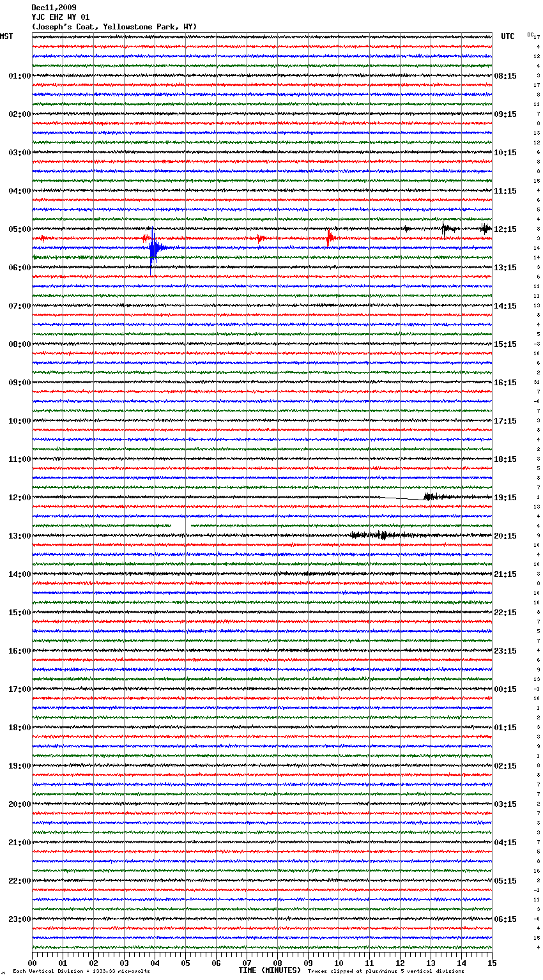This screenshot has width=543, height=980.
Task: Click the minute 04 axis tick label
Action: point(155,963)
